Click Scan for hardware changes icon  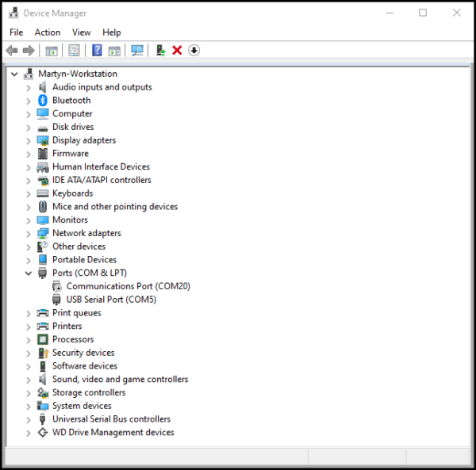point(137,51)
